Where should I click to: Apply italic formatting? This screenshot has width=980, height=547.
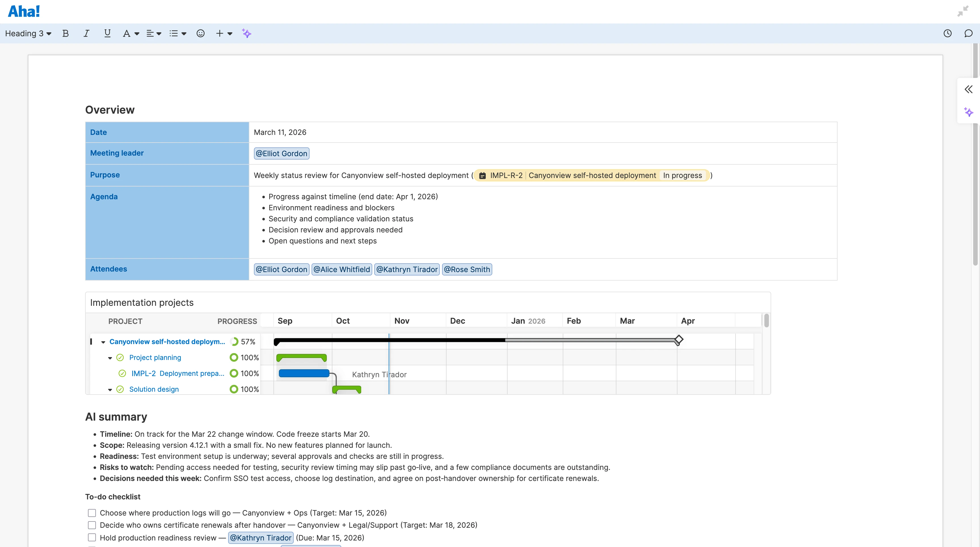pyautogui.click(x=86, y=33)
